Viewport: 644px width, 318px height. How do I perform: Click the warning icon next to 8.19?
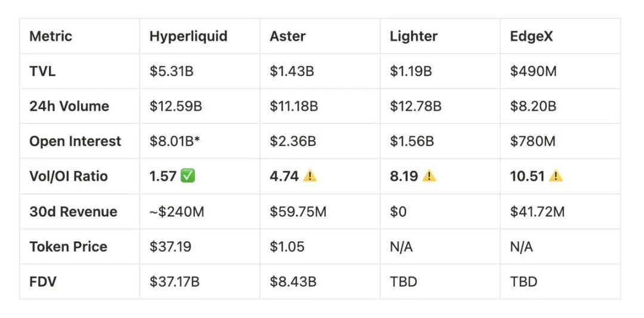[x=429, y=176]
